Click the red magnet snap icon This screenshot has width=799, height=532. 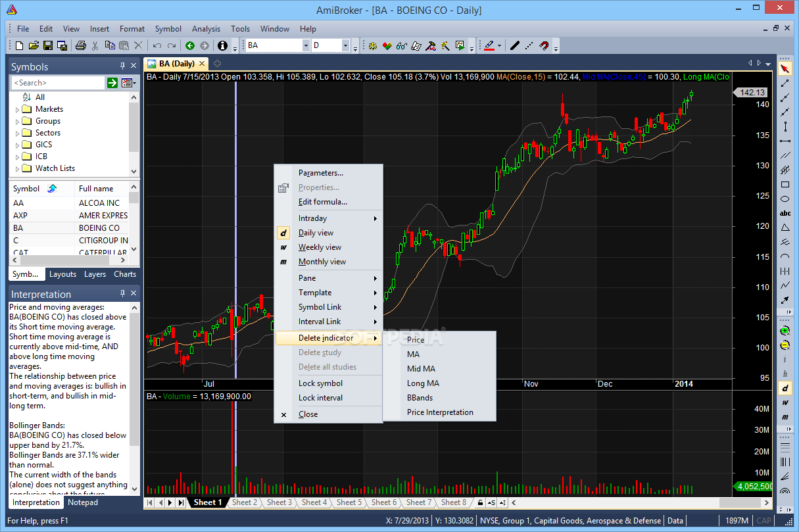tap(544, 45)
